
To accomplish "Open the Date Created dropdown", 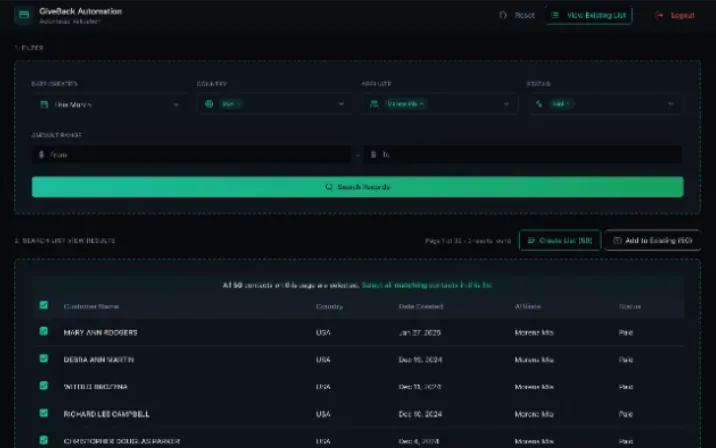I will [x=109, y=104].
